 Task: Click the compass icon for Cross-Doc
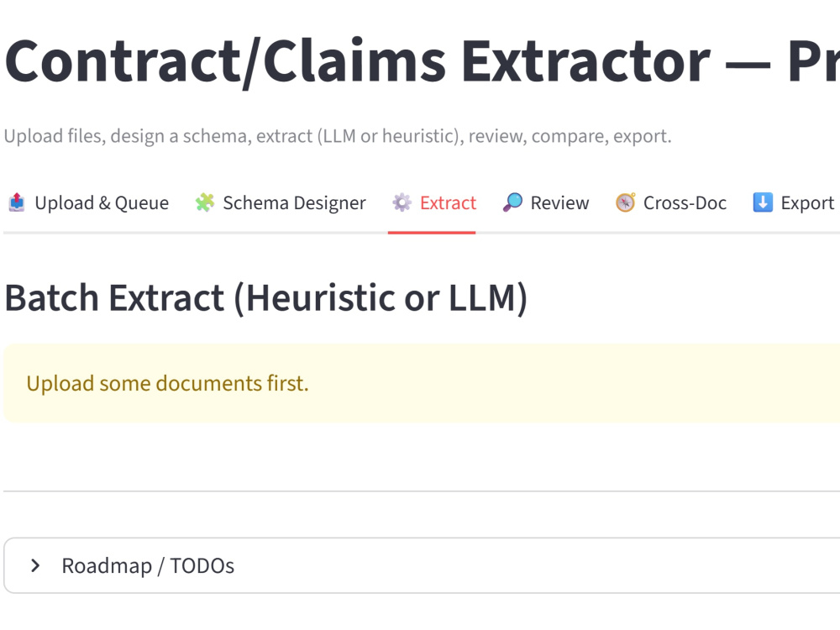point(625,202)
